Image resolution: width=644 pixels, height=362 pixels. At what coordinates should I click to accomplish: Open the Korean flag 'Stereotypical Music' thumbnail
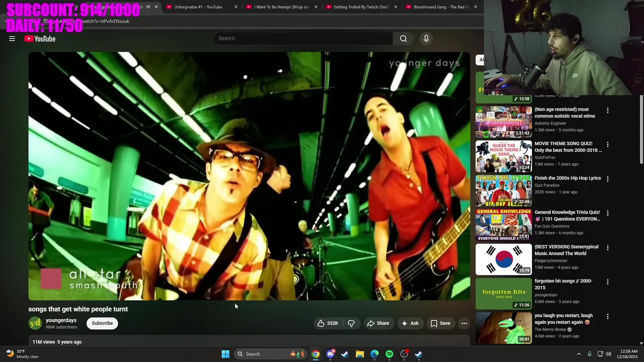(x=504, y=259)
